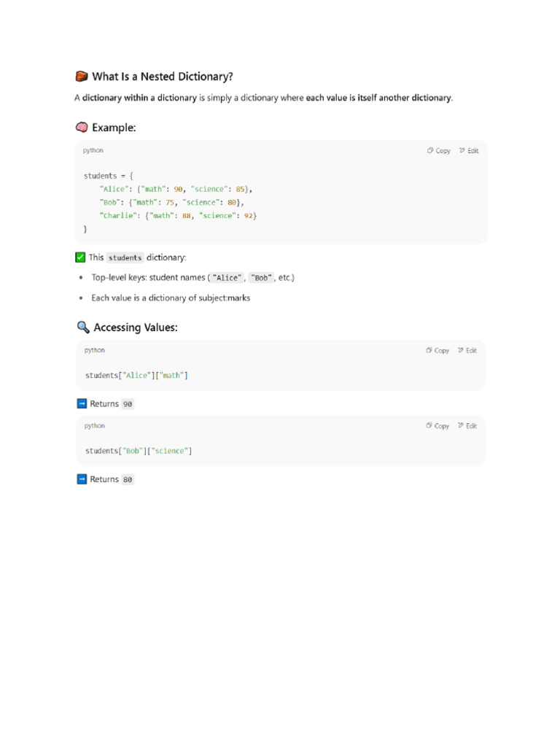This screenshot has height=747, width=560.
Task: Click the magnifier emoji by Accessing Values
Action: [x=82, y=328]
